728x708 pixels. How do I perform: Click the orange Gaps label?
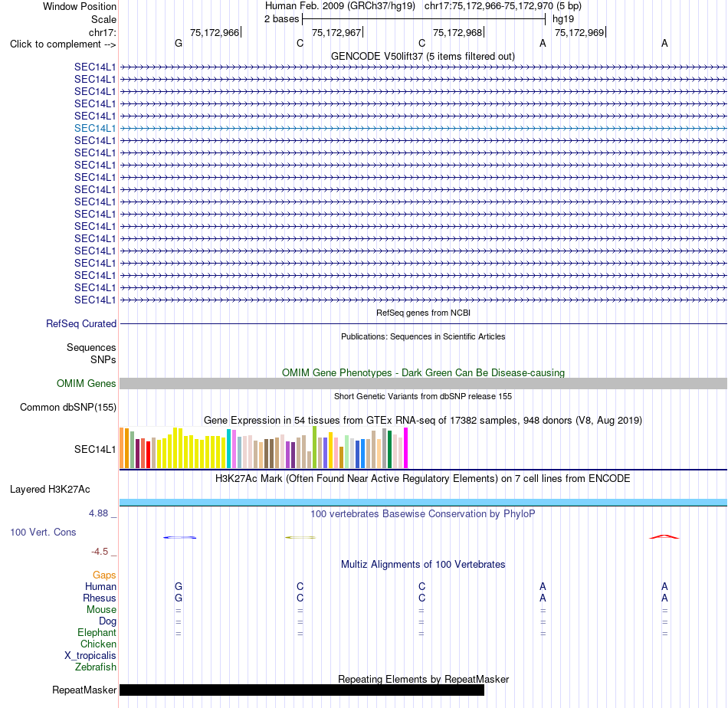point(104,575)
